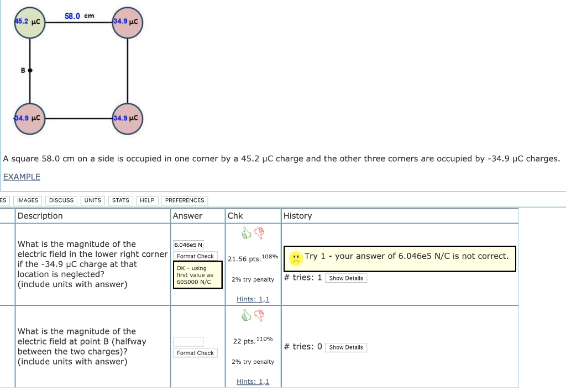Image resolution: width=566 pixels, height=392 pixels.
Task: Click the empty answer field for point B
Action: click(x=188, y=342)
